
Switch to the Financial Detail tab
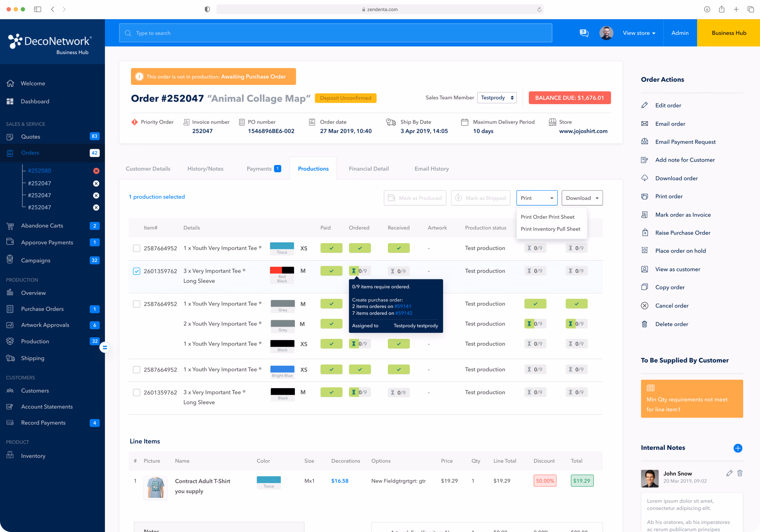(x=368, y=169)
